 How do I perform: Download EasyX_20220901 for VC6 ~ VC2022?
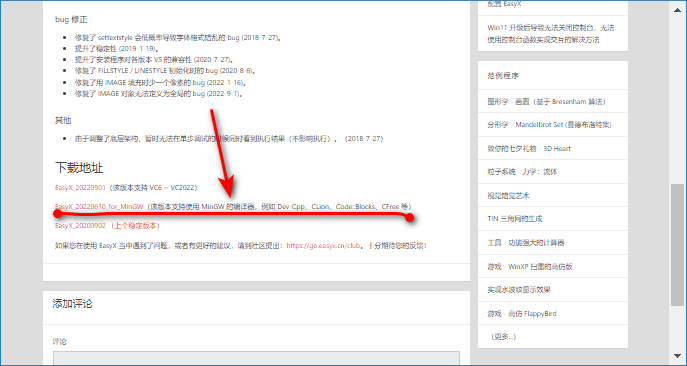point(80,188)
